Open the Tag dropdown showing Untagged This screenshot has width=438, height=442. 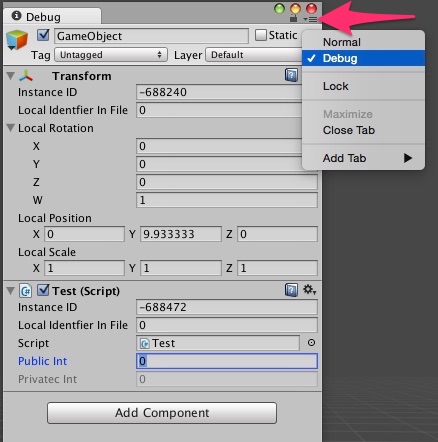click(x=110, y=55)
